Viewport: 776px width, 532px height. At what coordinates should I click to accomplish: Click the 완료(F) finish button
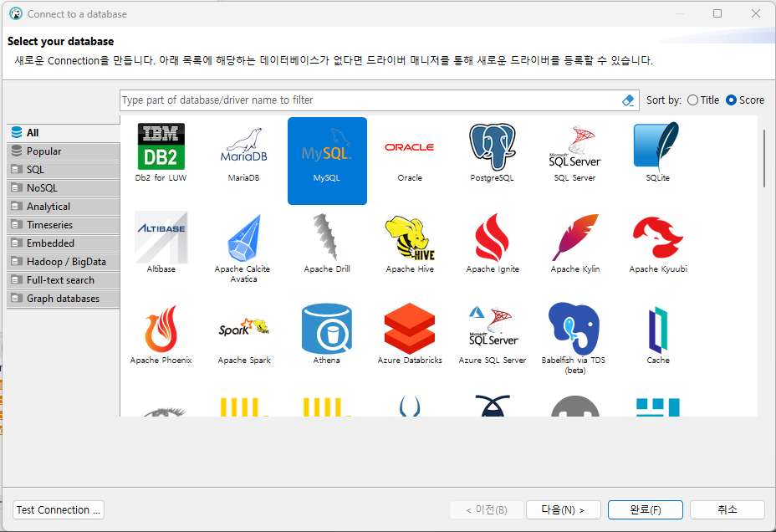coord(646,509)
